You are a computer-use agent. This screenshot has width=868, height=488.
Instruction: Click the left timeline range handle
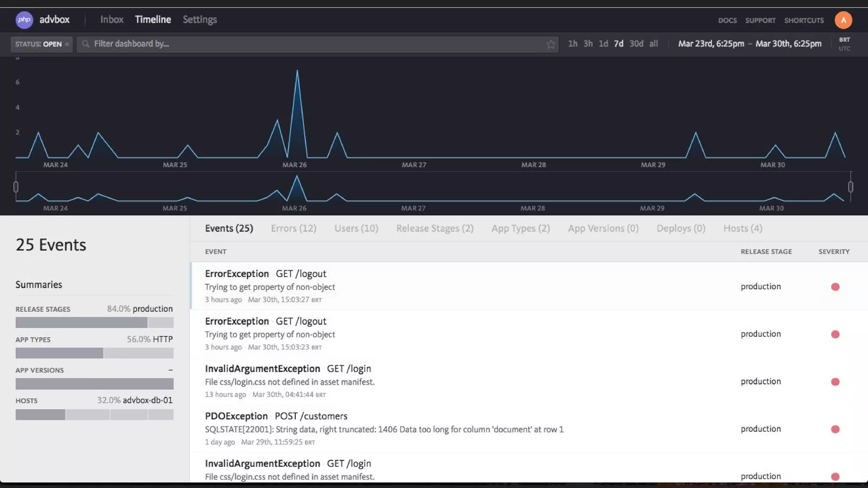click(16, 187)
